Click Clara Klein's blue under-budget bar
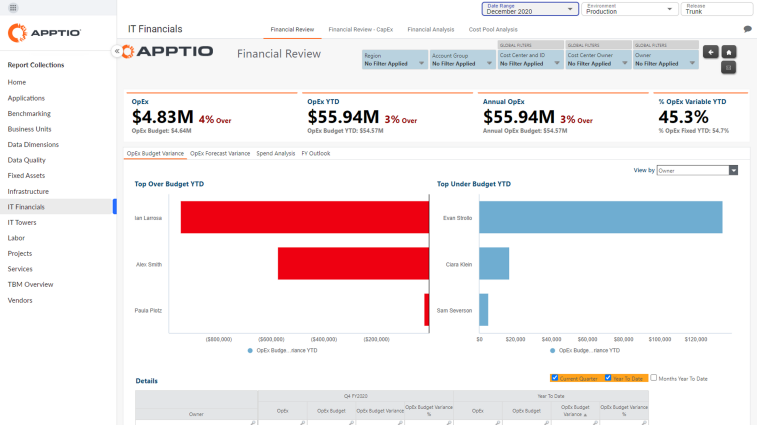 click(494, 264)
